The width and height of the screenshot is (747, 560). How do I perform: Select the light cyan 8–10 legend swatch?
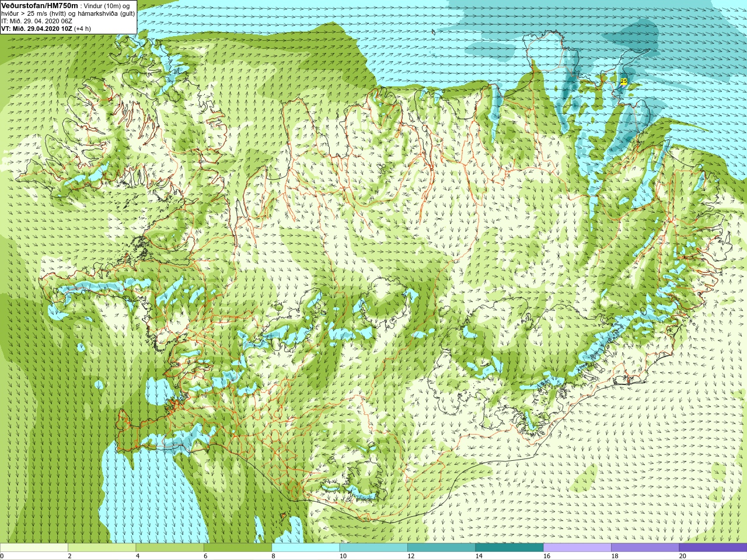[305, 548]
